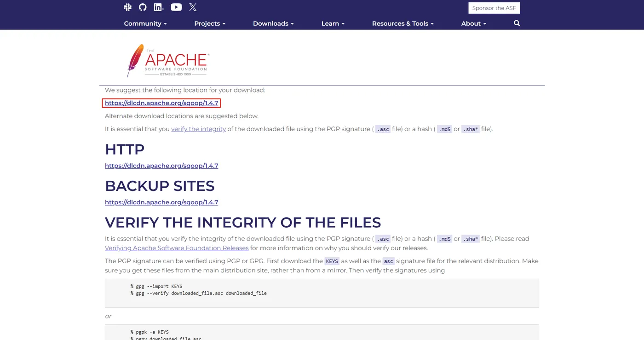Open Verifying Apache Software Foundation Releases link

click(177, 248)
